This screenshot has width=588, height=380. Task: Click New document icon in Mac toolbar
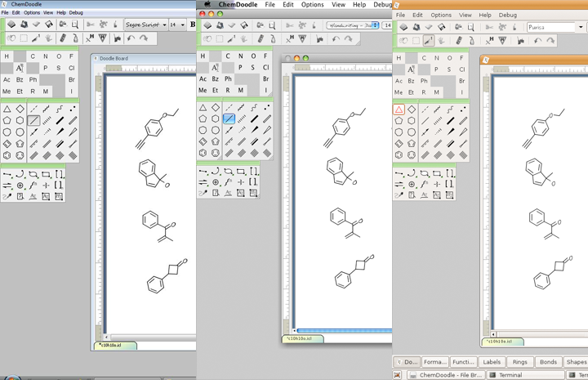(207, 25)
